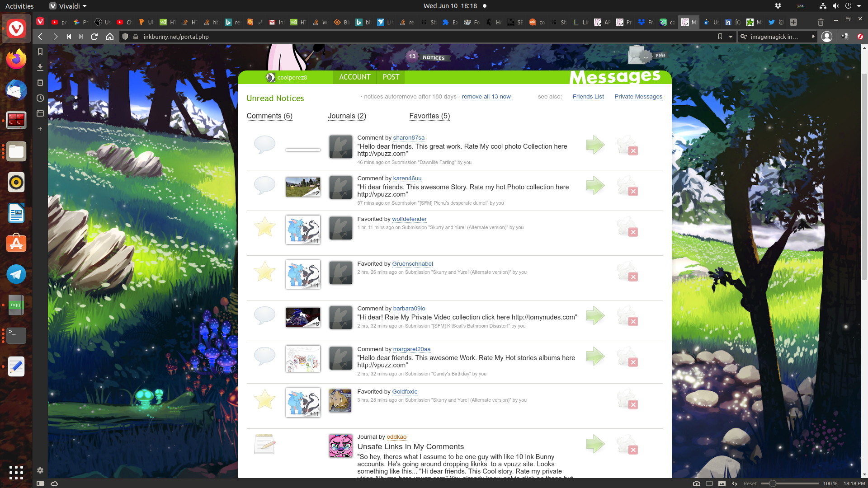Open Vivaldi history panel icon
The height and width of the screenshot is (488, 868).
pos(40,98)
